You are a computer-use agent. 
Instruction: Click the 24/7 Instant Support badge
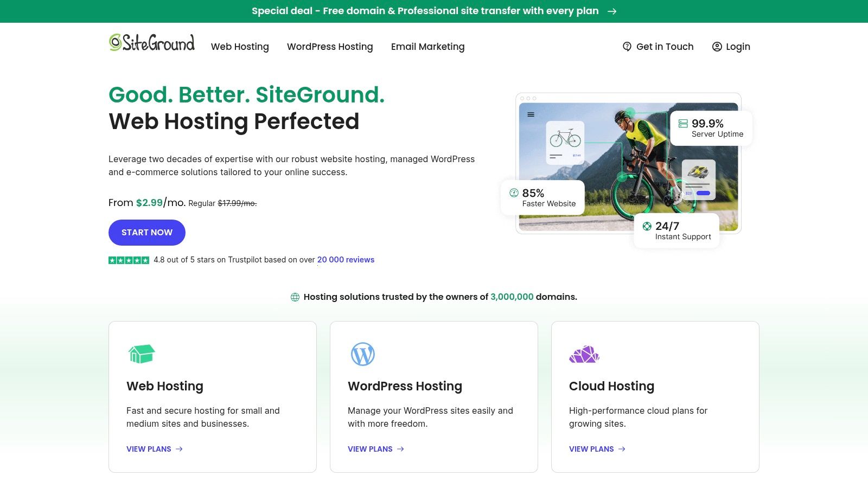pyautogui.click(x=676, y=230)
